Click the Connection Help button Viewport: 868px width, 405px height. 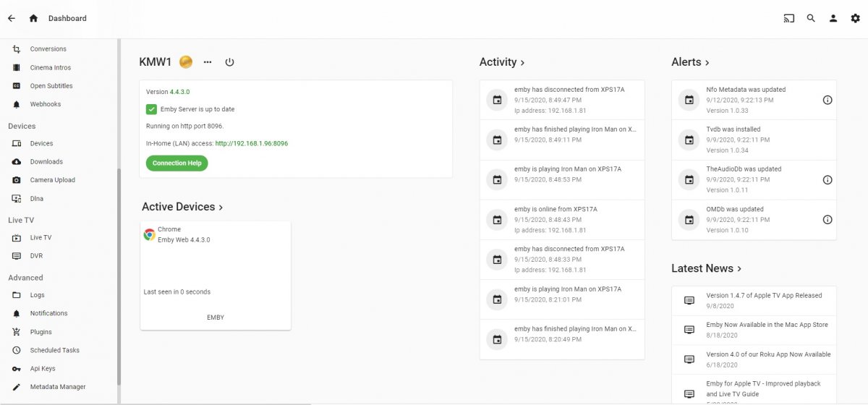click(176, 163)
